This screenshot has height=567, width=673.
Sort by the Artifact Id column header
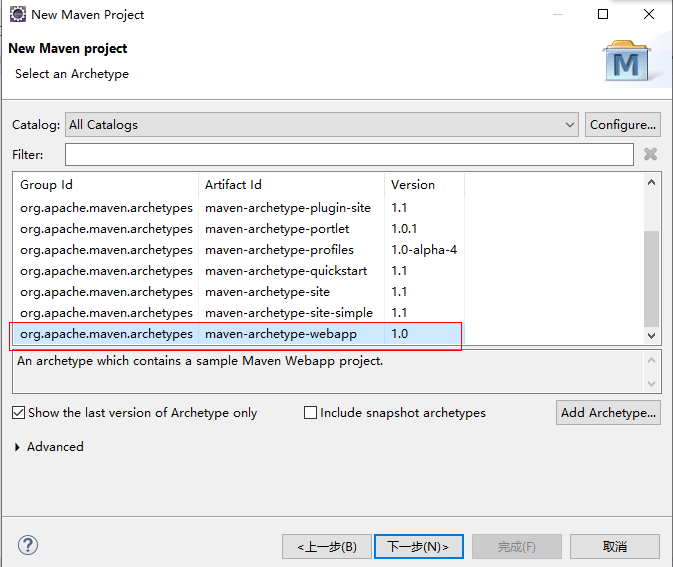coord(291,185)
